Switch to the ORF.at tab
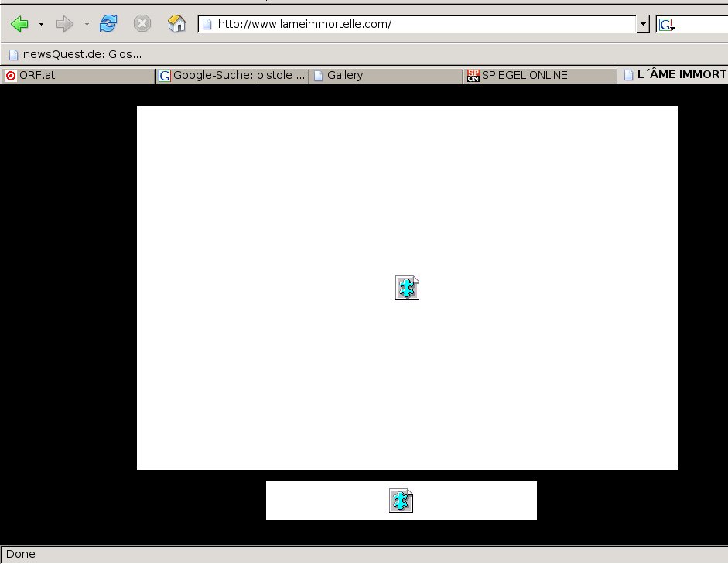Image resolution: width=728 pixels, height=564 pixels. pos(77,75)
